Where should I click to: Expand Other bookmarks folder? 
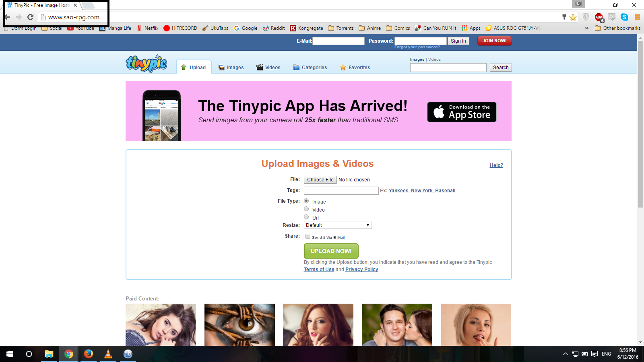tap(618, 28)
